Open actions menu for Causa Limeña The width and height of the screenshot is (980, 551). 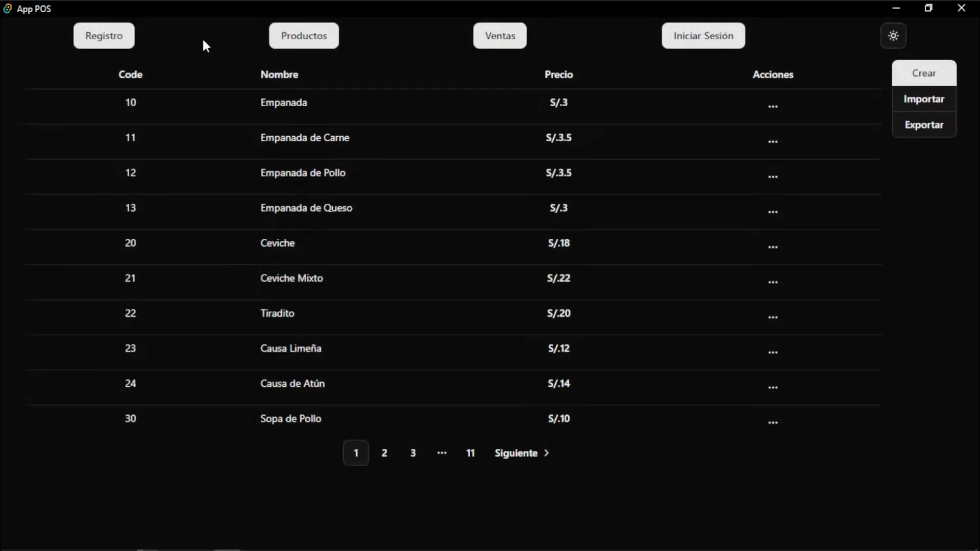pyautogui.click(x=773, y=352)
